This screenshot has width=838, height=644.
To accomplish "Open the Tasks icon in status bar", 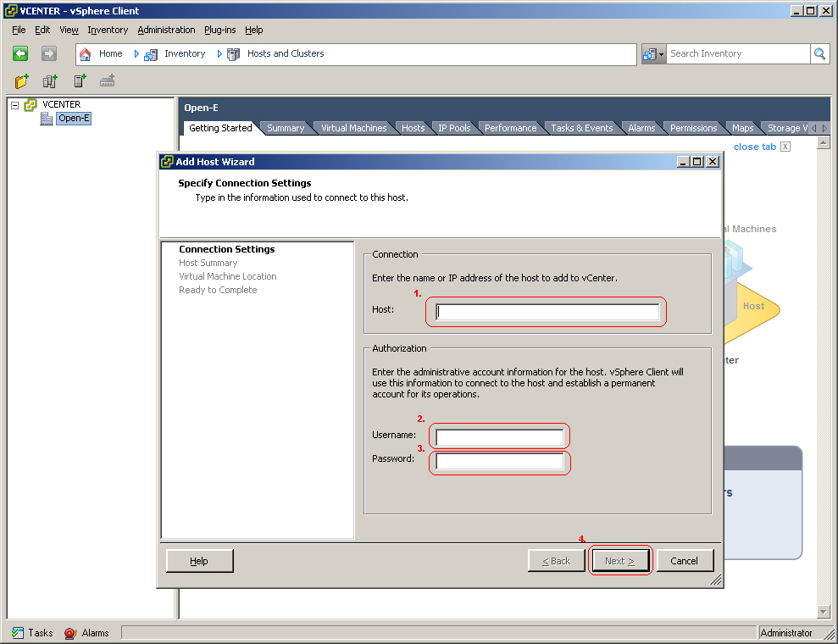I will [18, 633].
